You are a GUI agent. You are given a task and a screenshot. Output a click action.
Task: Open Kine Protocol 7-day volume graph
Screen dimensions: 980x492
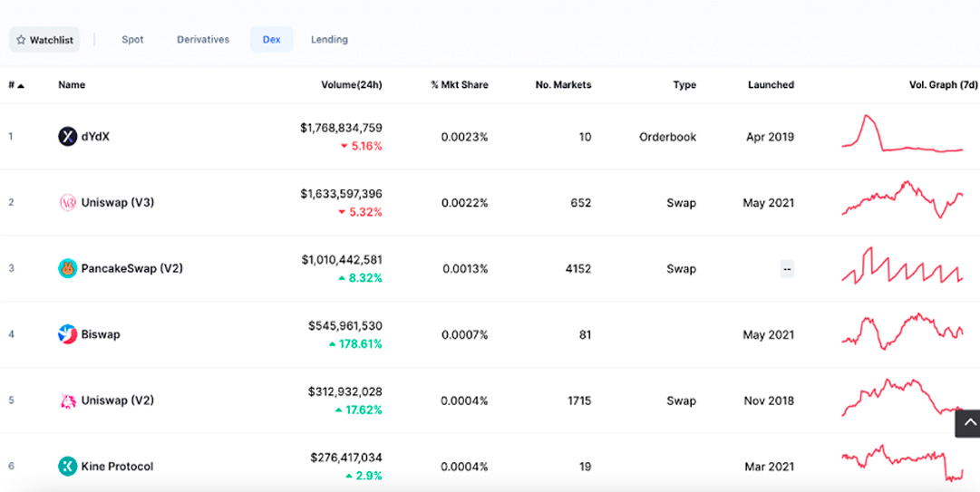pyautogui.click(x=903, y=463)
